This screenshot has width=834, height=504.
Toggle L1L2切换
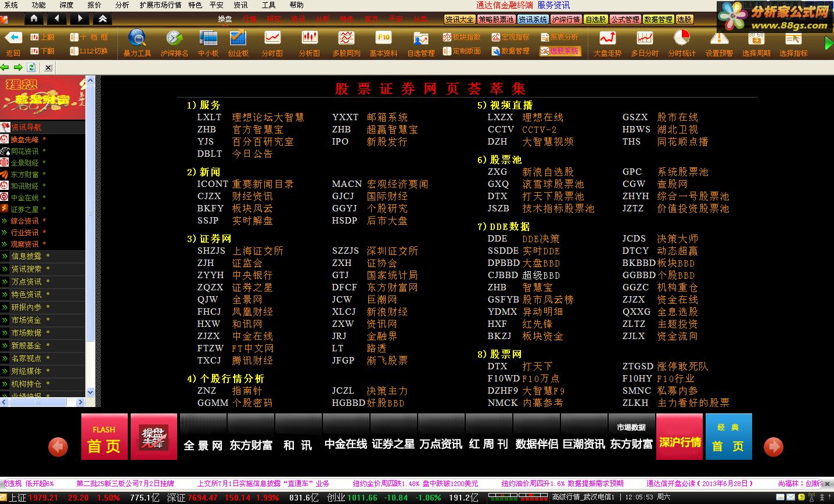(x=89, y=51)
